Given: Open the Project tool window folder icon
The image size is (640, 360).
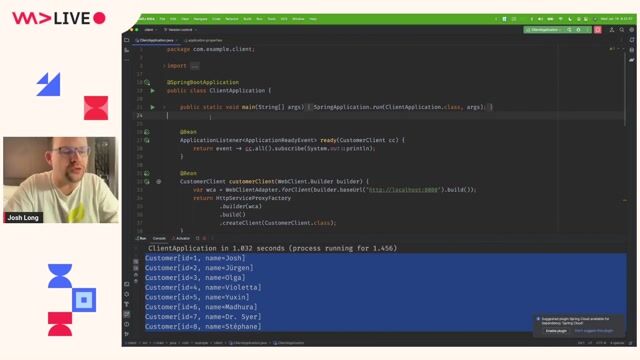Looking at the screenshot, I should point(127,40).
